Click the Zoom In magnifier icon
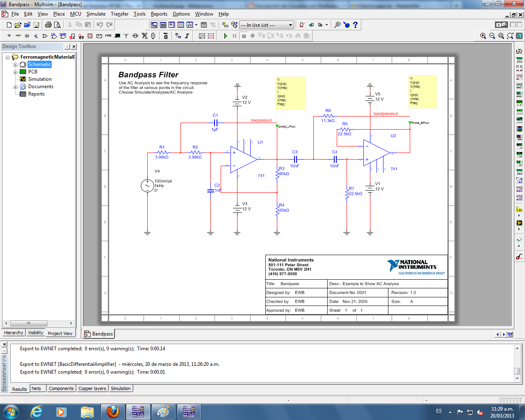 (x=483, y=36)
